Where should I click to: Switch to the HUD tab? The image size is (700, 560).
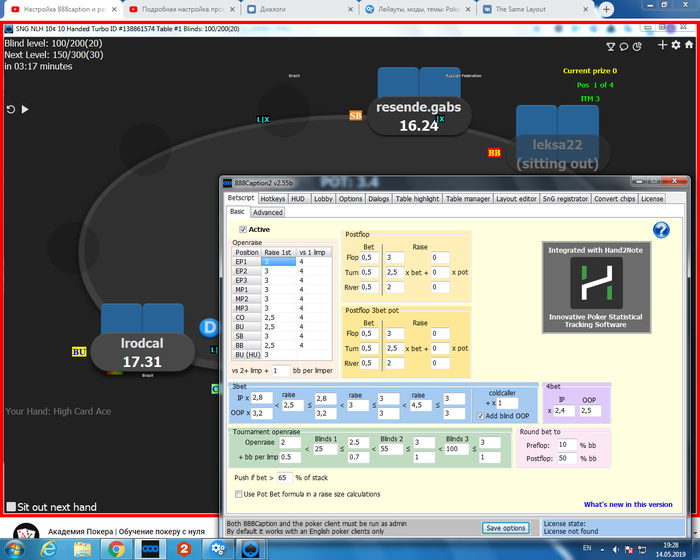point(298,199)
